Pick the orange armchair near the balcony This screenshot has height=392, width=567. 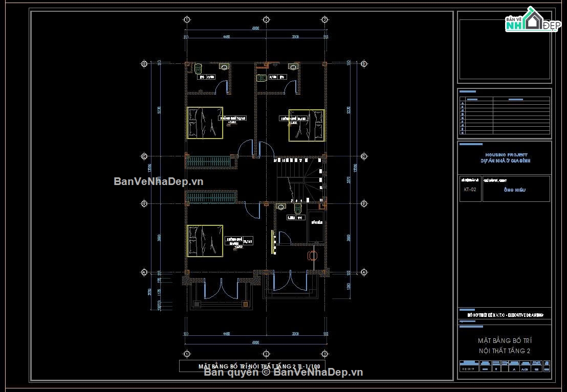[313, 256]
